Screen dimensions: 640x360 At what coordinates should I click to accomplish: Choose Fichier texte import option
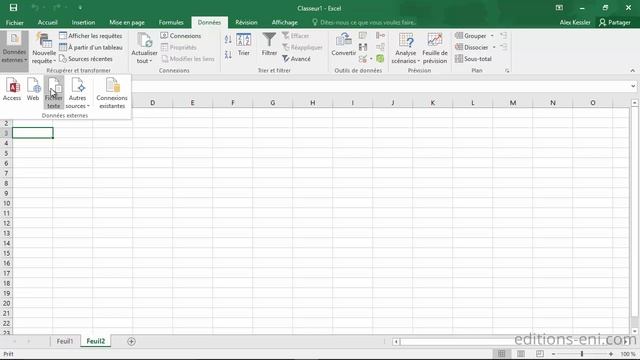coord(53,93)
